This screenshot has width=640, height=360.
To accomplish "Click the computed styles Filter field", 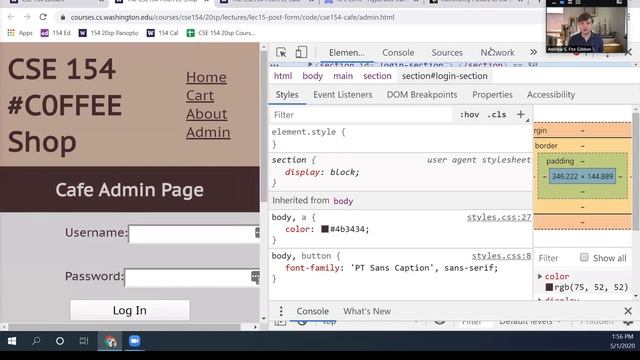I will point(555,258).
